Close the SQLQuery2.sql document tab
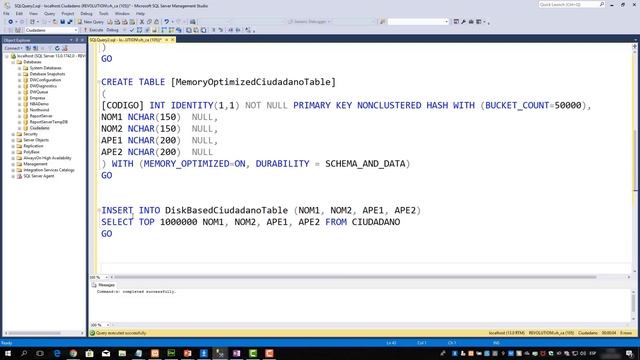Screen dimensions: 640x360 (173, 40)
